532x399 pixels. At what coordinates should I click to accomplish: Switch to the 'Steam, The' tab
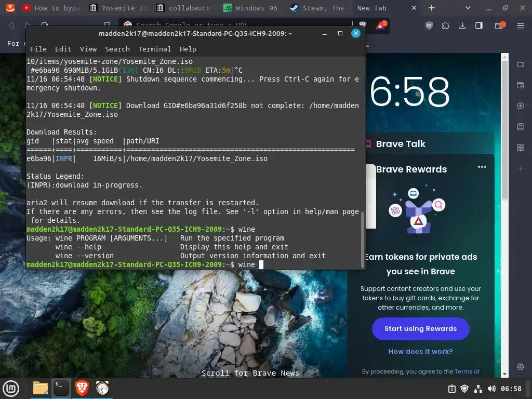tap(319, 8)
